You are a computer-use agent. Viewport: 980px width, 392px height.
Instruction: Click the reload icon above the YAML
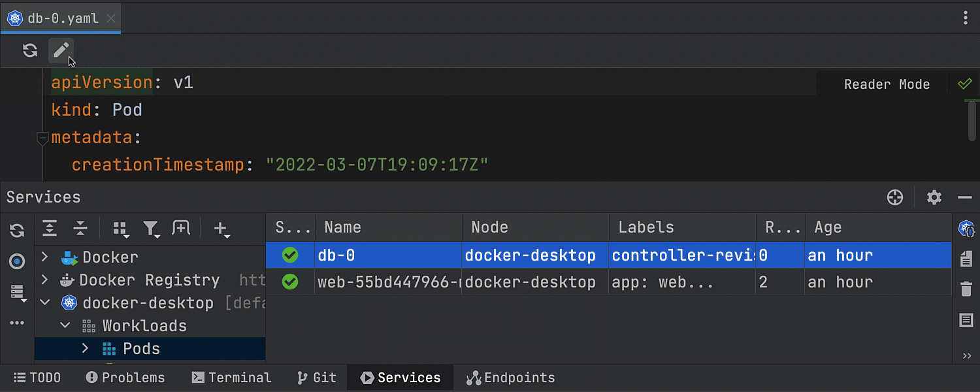30,50
